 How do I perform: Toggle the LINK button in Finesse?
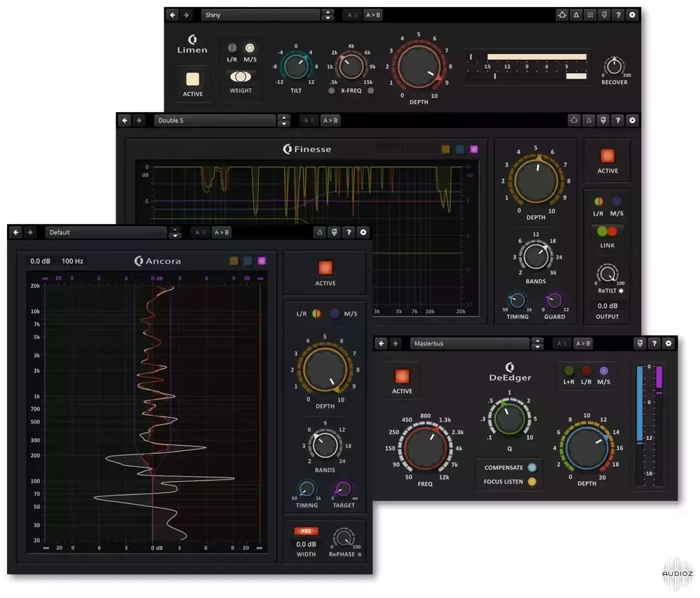click(607, 231)
